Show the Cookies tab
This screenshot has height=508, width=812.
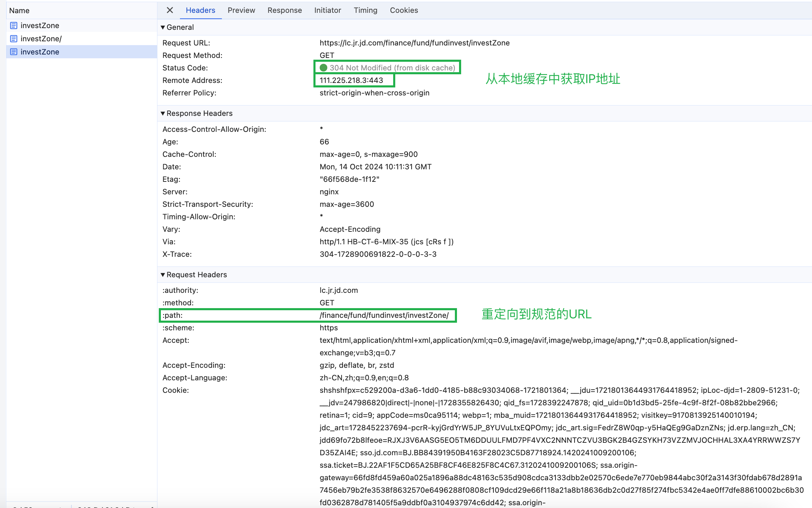pos(404,10)
